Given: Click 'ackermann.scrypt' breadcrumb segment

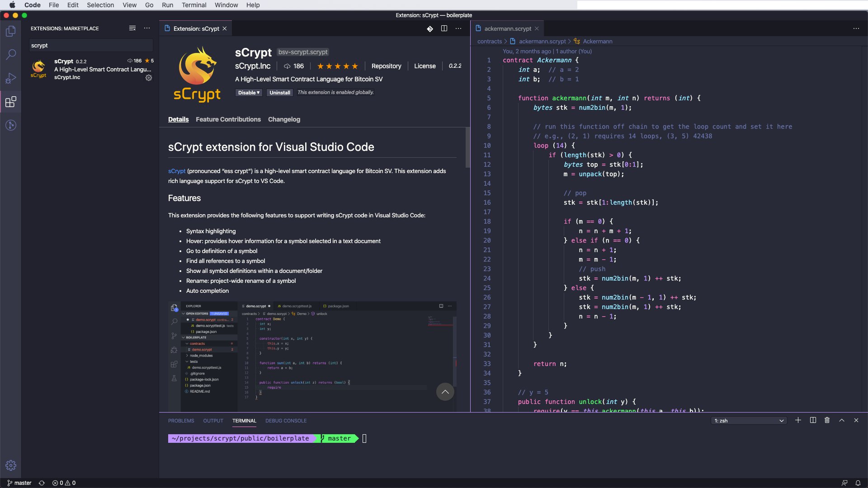Looking at the screenshot, I should [542, 41].
